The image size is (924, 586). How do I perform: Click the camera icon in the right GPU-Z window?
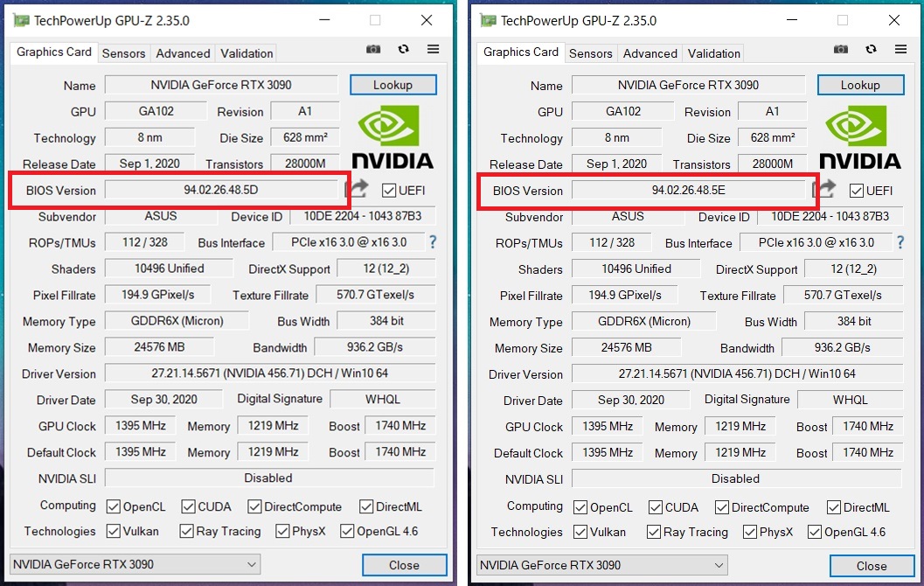[x=840, y=49]
